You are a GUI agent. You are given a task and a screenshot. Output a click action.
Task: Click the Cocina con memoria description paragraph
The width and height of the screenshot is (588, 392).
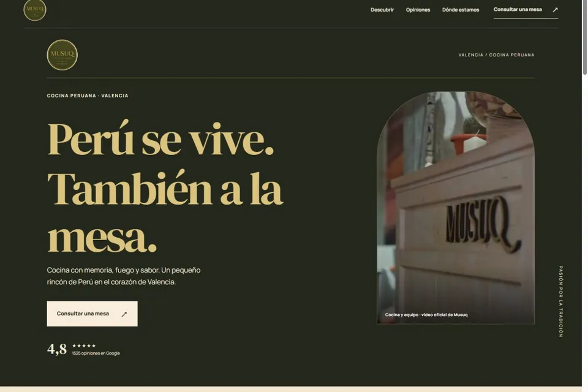point(124,276)
